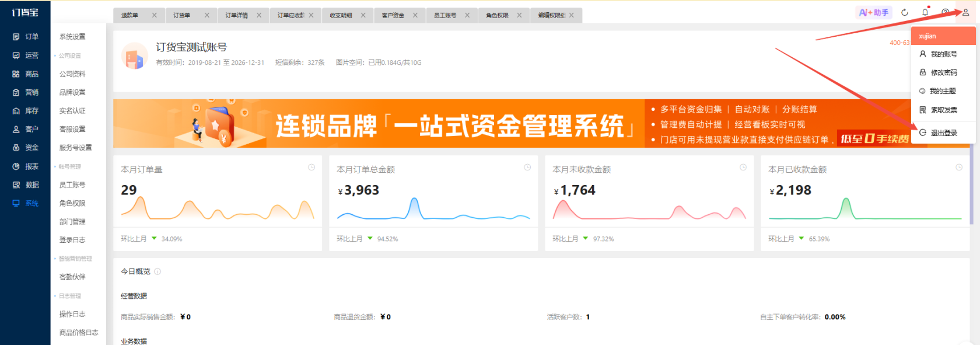Click the user profile icon
The image size is (980, 345).
(965, 12)
